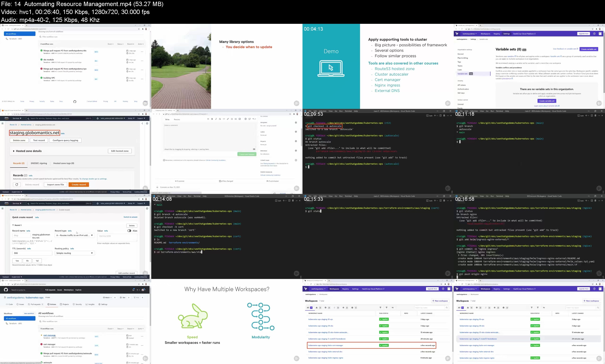Click the TTL (seconds) field showing 300

(32, 253)
